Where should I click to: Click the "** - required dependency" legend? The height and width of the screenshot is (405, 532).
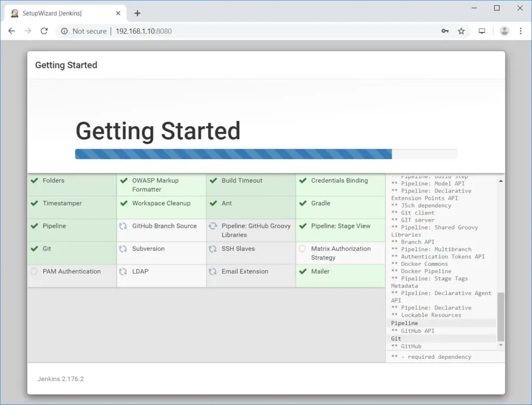pos(431,357)
